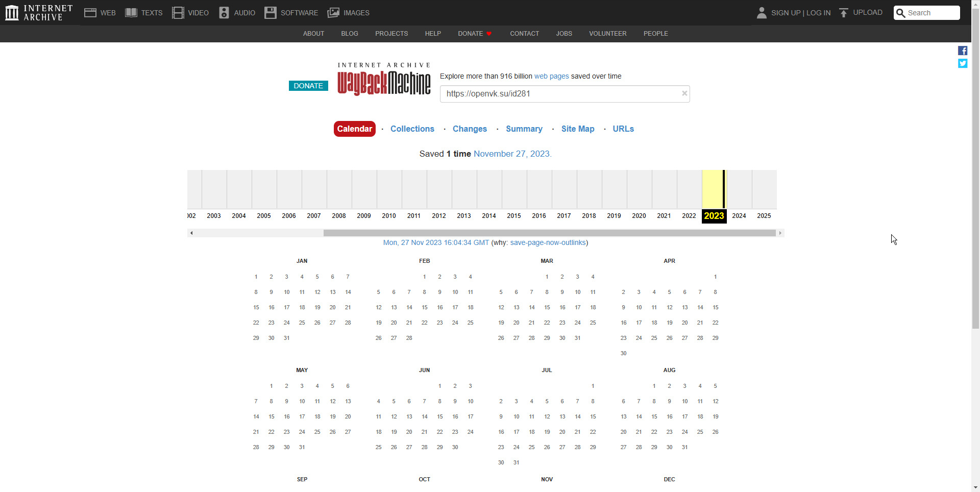Open the Jobs menu item
The height and width of the screenshot is (492, 980).
(564, 34)
